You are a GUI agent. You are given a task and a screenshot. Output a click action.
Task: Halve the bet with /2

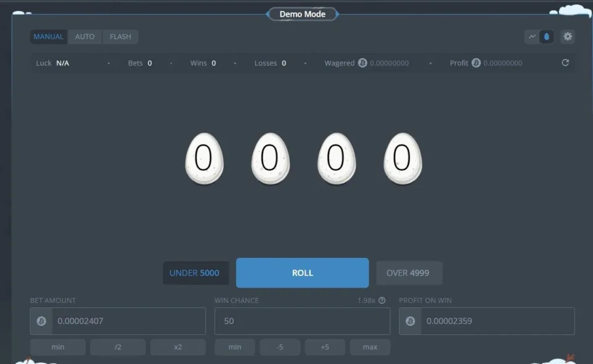[x=117, y=347]
